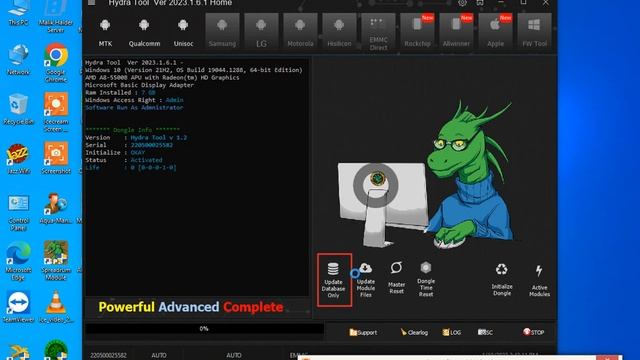Open the Control Panel desktop icon

(x=18, y=212)
